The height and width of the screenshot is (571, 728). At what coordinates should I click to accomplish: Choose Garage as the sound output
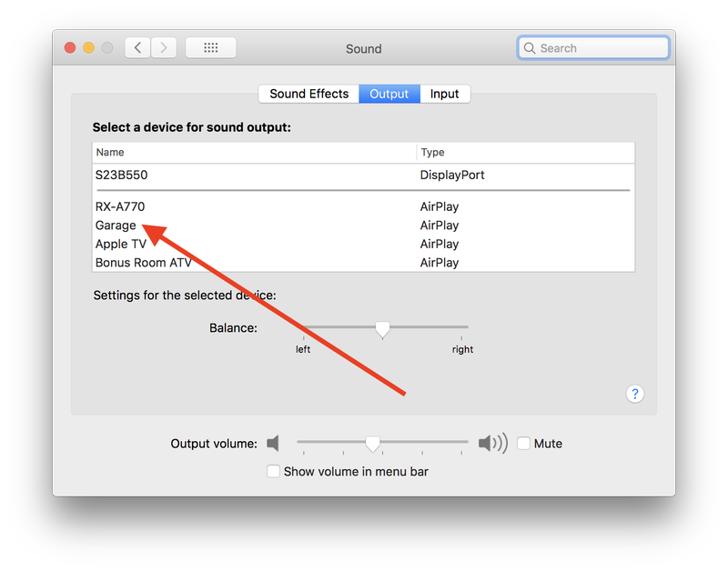(x=363, y=225)
